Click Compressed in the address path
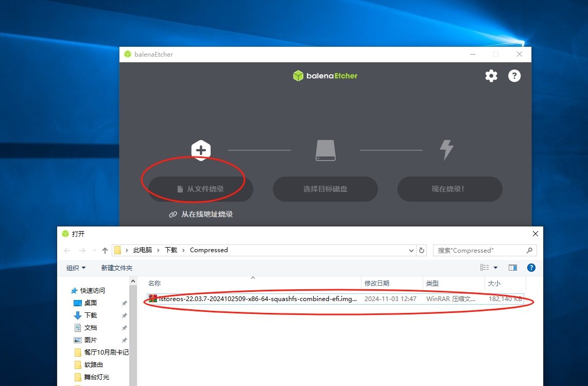This screenshot has width=588, height=386. point(209,250)
